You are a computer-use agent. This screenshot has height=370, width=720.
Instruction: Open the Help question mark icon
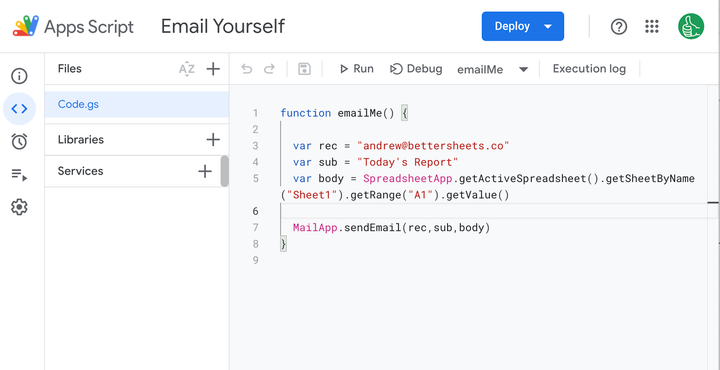[x=619, y=27]
